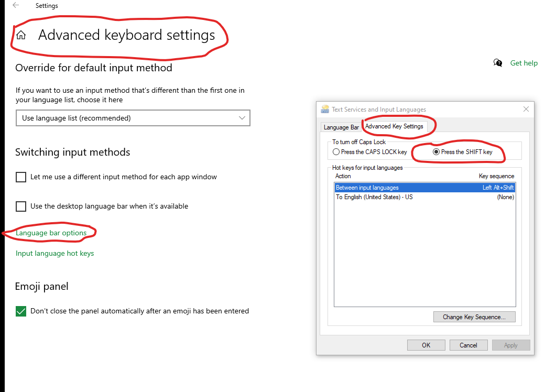The width and height of the screenshot is (556, 392).
Task: Switch to the Advanced Key Settings tab
Action: [x=394, y=126]
